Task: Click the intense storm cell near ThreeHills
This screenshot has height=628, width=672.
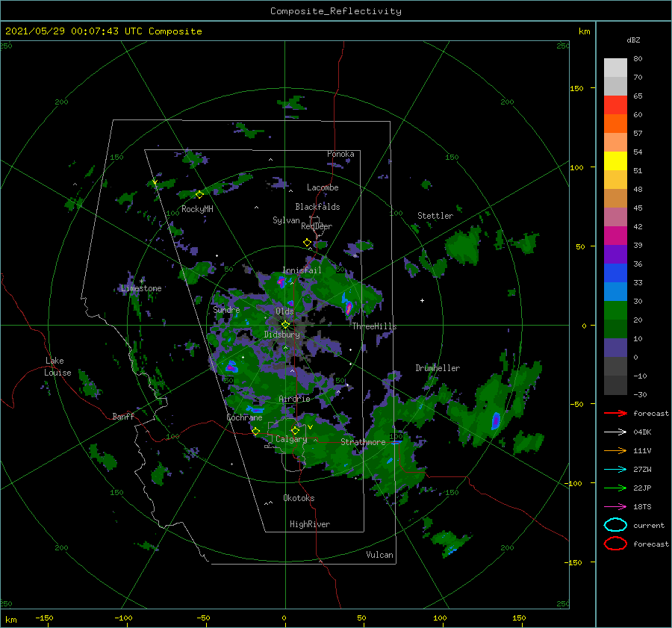Action: pos(348,306)
